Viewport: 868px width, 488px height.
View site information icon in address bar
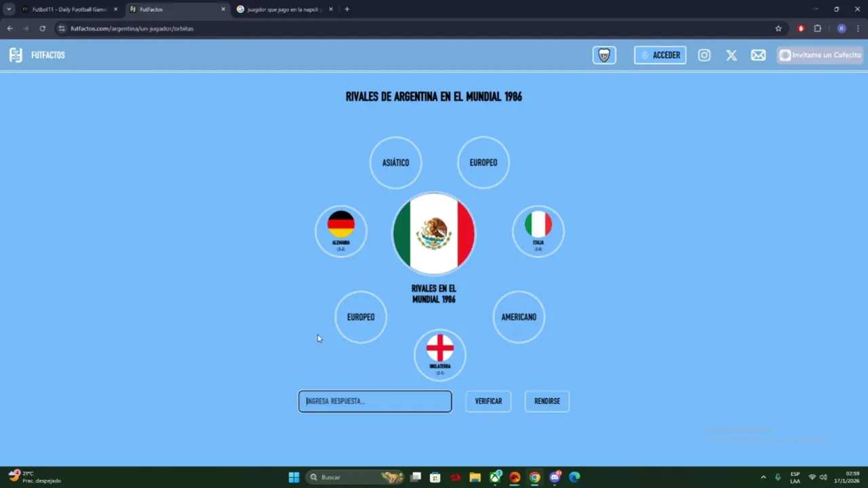coord(62,28)
